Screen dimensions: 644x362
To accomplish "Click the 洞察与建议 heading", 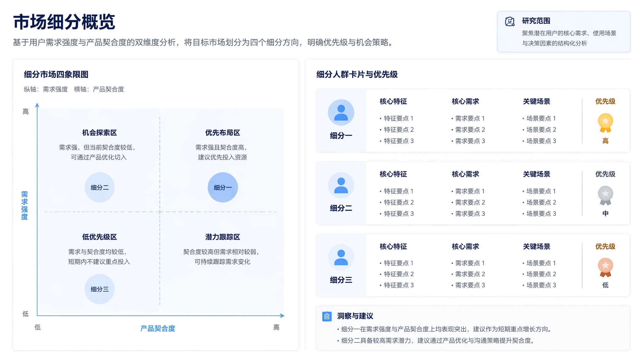I will pos(355,316).
